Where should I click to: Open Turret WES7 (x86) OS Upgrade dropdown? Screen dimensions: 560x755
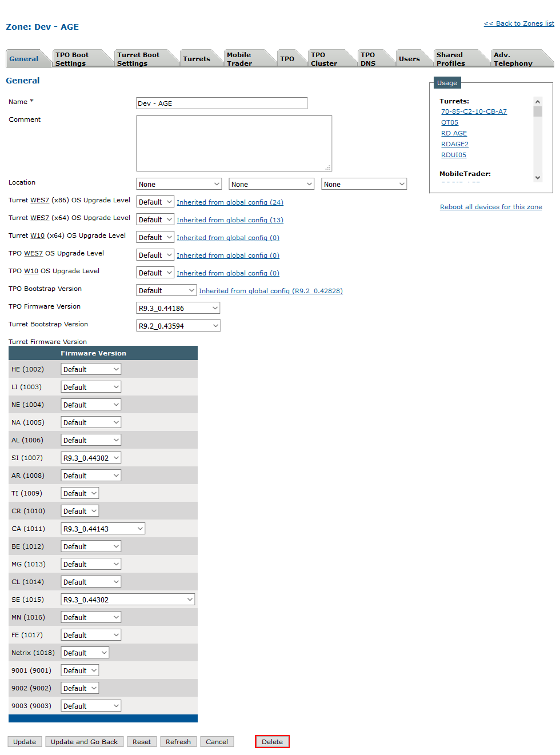155,202
